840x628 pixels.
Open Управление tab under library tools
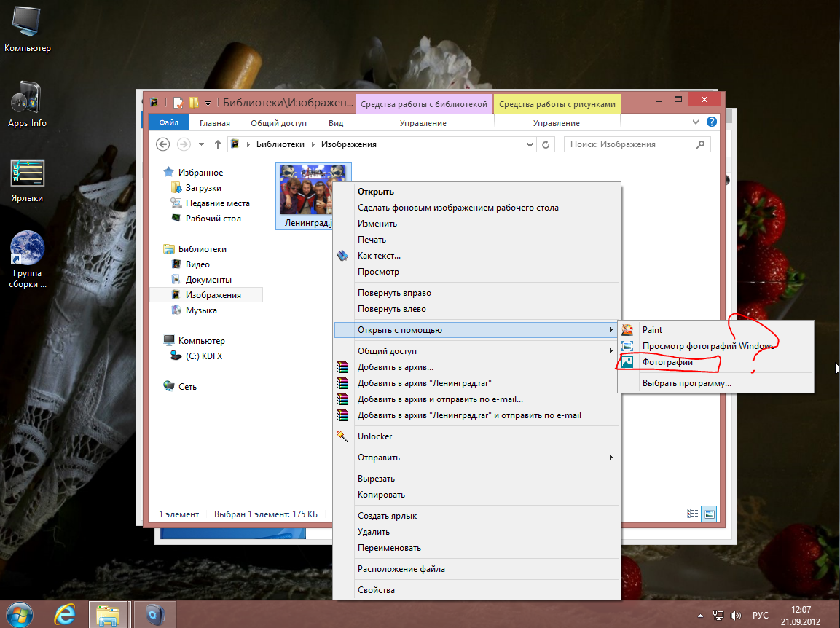tap(423, 123)
